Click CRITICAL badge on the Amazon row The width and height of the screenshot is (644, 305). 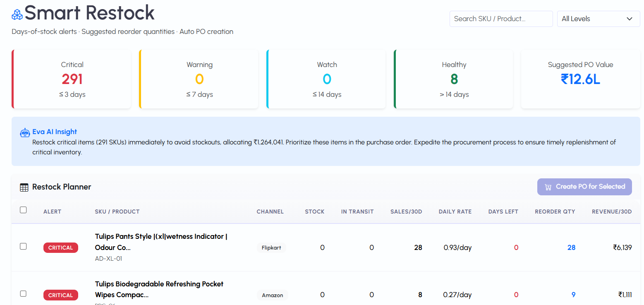click(61, 295)
